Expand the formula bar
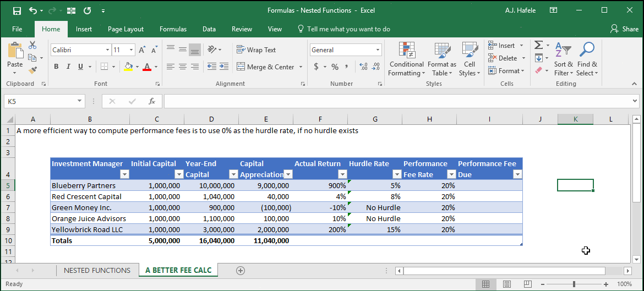644x291 pixels. (635, 101)
